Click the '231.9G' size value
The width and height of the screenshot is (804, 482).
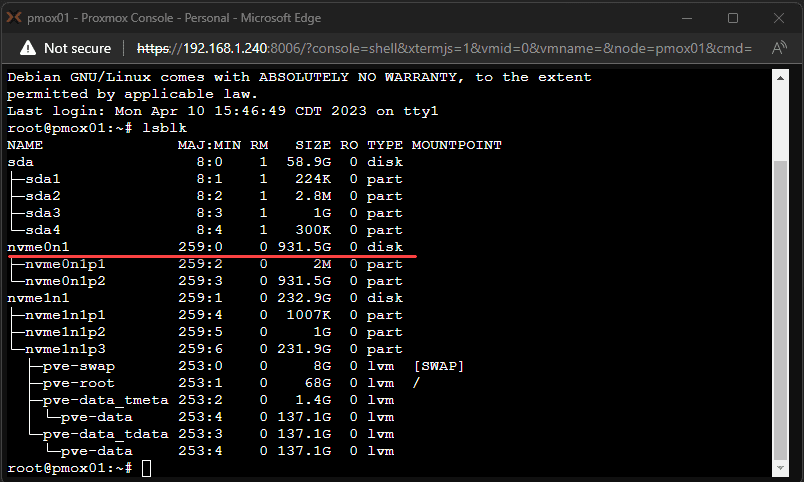304,349
